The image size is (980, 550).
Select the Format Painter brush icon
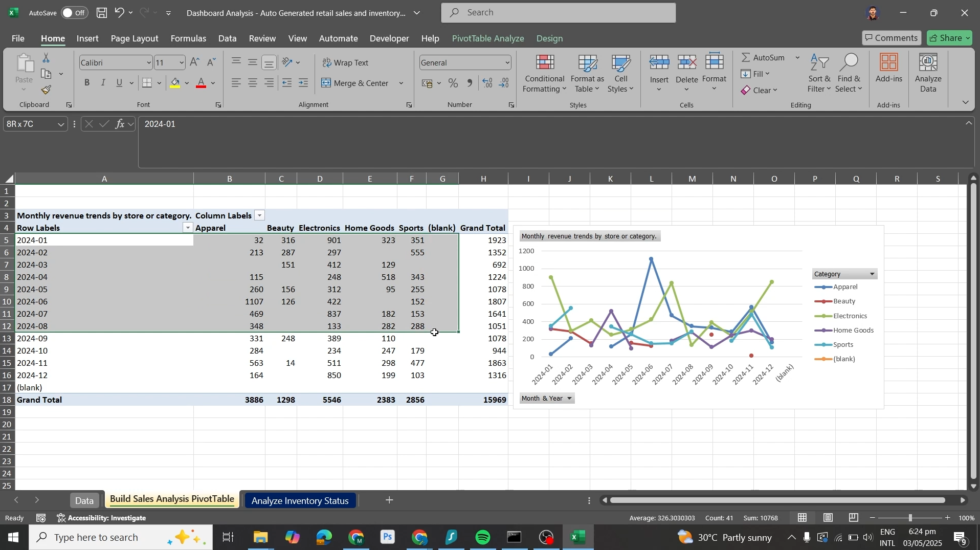tap(47, 90)
